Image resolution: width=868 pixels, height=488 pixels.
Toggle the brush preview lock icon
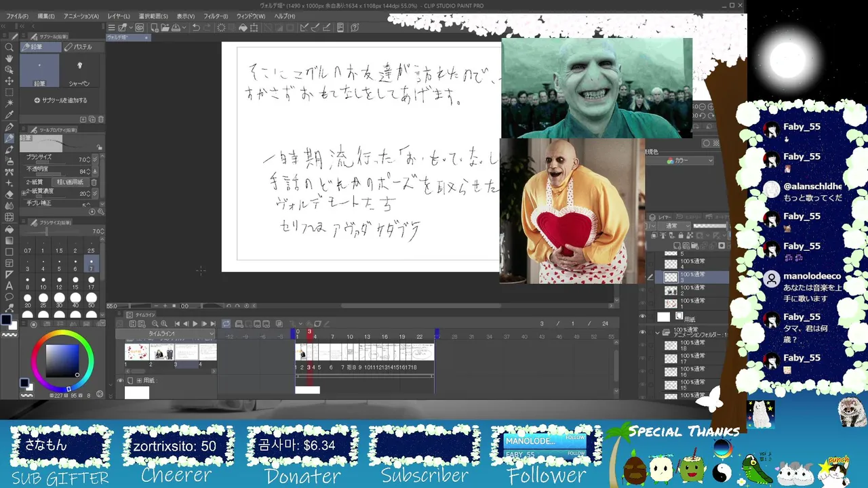(x=100, y=147)
